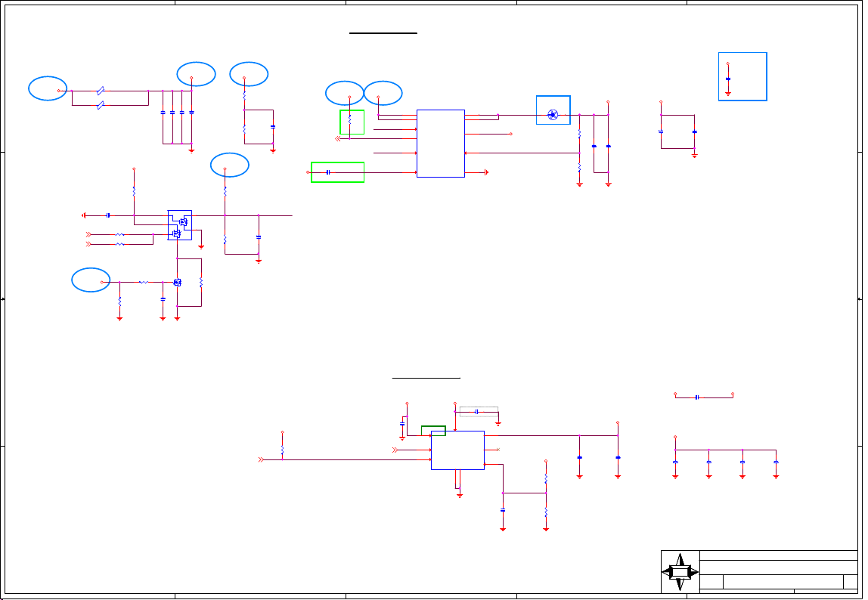Select the capacitor inside the gray outlined box
This screenshot has height=600, width=868.
tap(476, 412)
